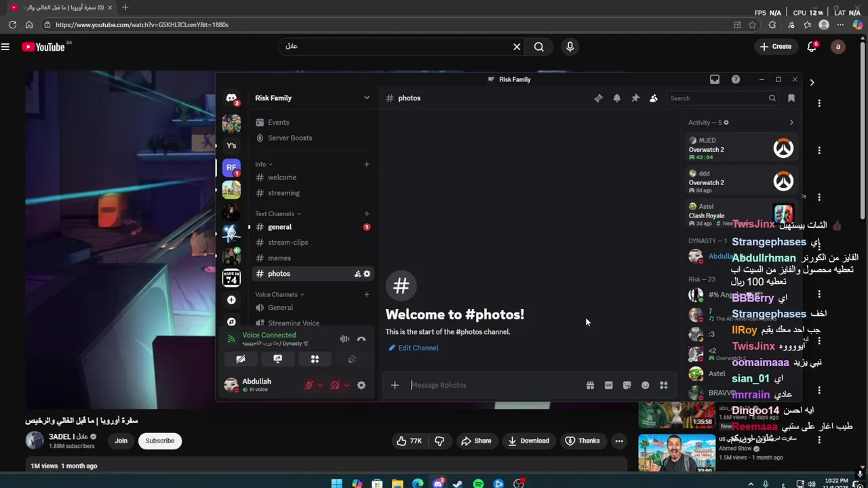868x488 pixels.
Task: Clear the YouTube search box
Action: (x=517, y=47)
